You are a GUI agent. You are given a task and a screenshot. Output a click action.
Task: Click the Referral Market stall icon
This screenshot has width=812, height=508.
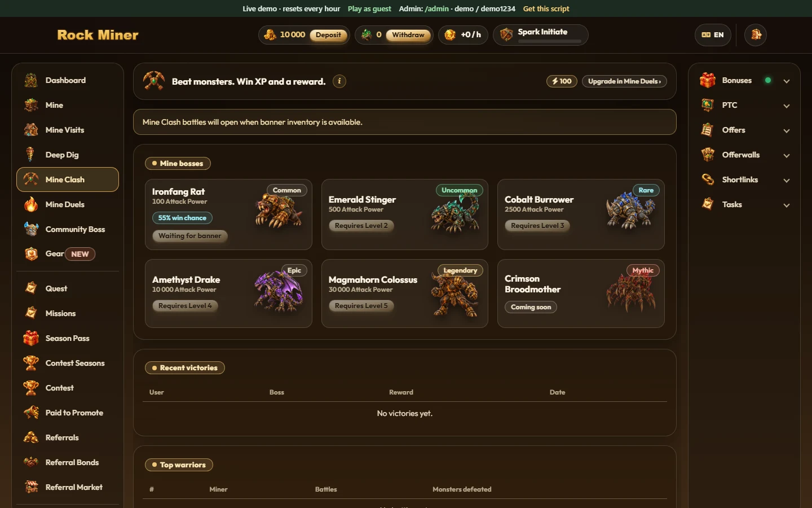(x=31, y=487)
